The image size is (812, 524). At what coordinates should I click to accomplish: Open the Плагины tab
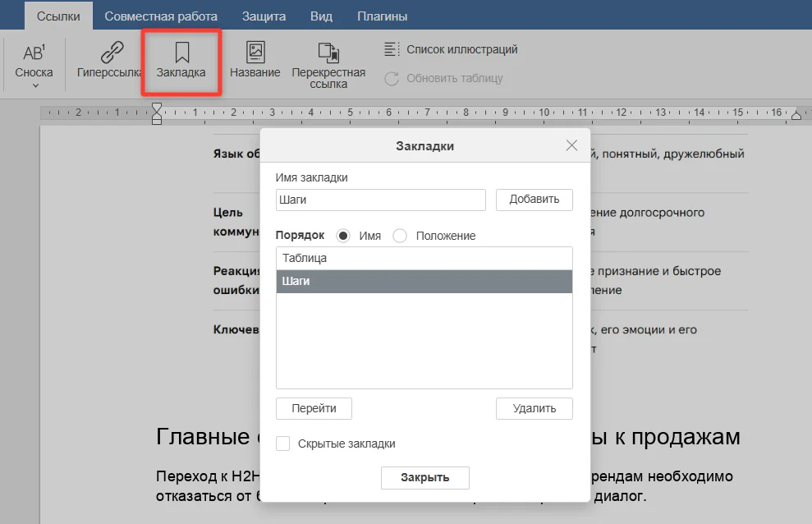(382, 16)
